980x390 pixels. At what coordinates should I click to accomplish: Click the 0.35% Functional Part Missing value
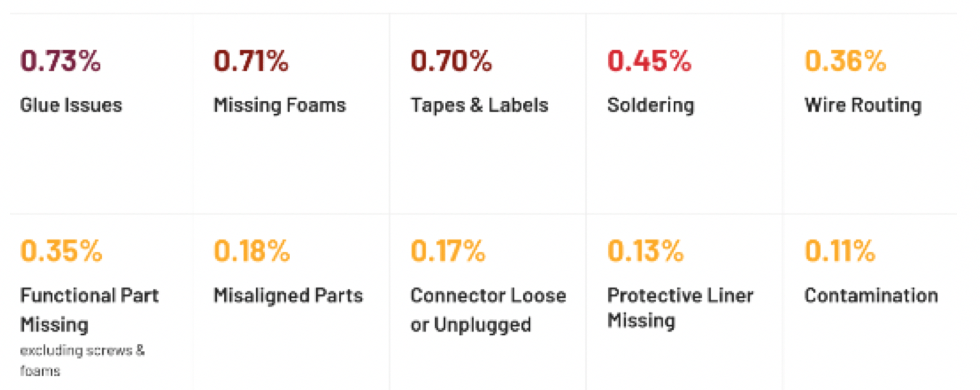(x=61, y=251)
